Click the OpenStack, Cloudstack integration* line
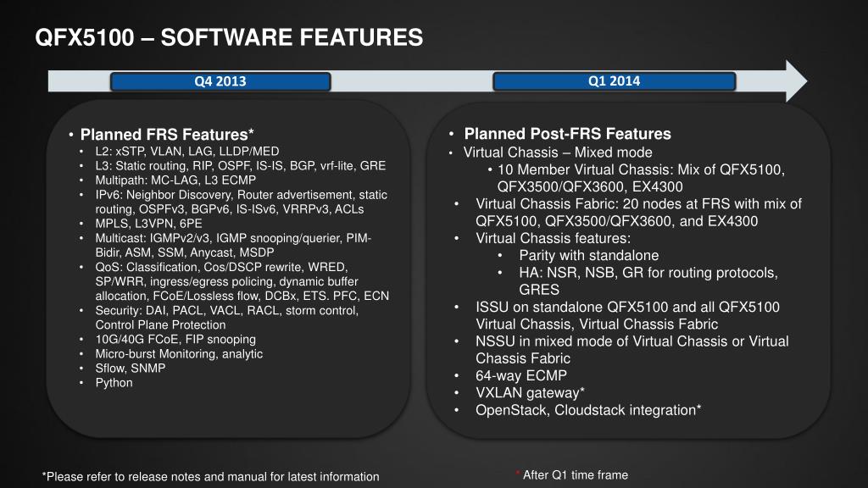This screenshot has width=868, height=488. (x=588, y=410)
